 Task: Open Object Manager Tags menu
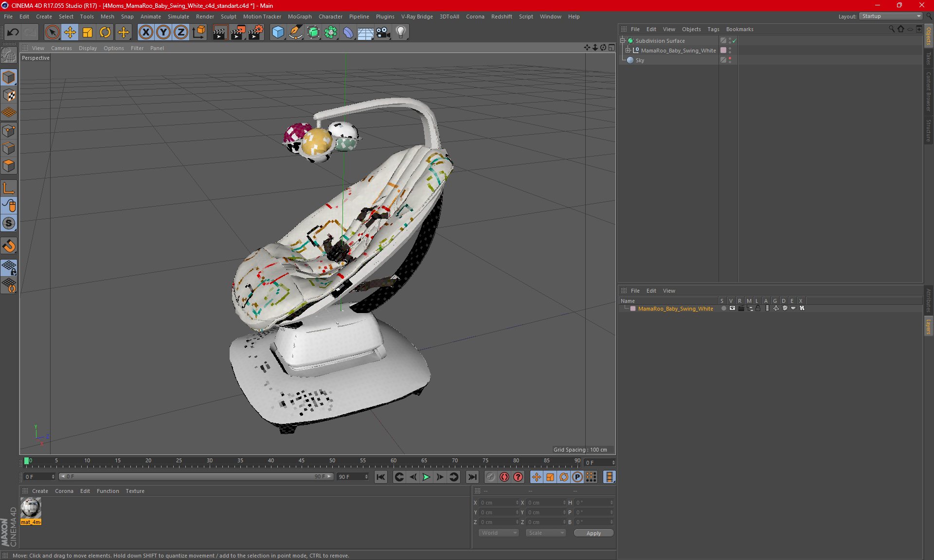[713, 29]
